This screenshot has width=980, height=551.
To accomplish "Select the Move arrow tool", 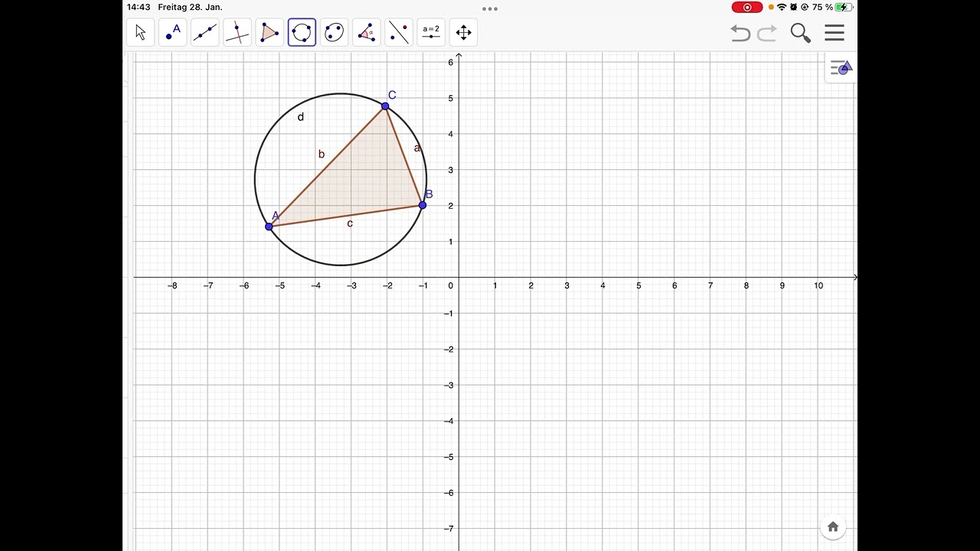I will coord(141,32).
